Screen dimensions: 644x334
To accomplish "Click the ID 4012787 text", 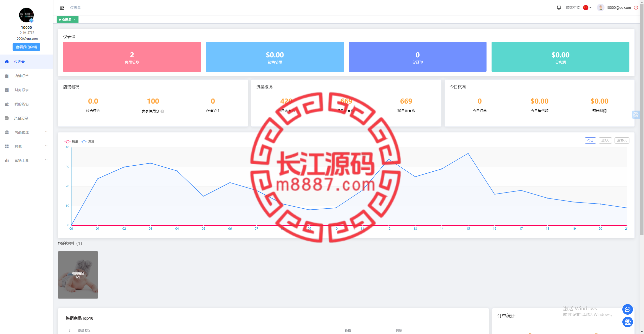I will [x=26, y=33].
